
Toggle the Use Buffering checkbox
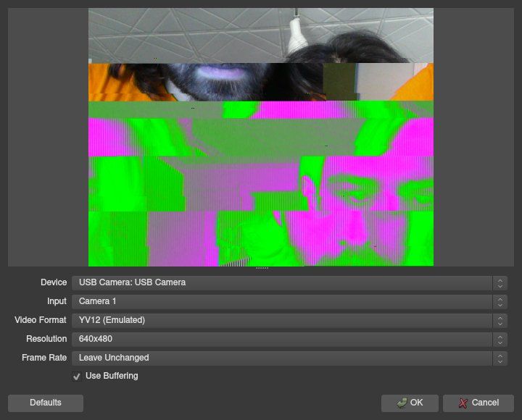77,377
